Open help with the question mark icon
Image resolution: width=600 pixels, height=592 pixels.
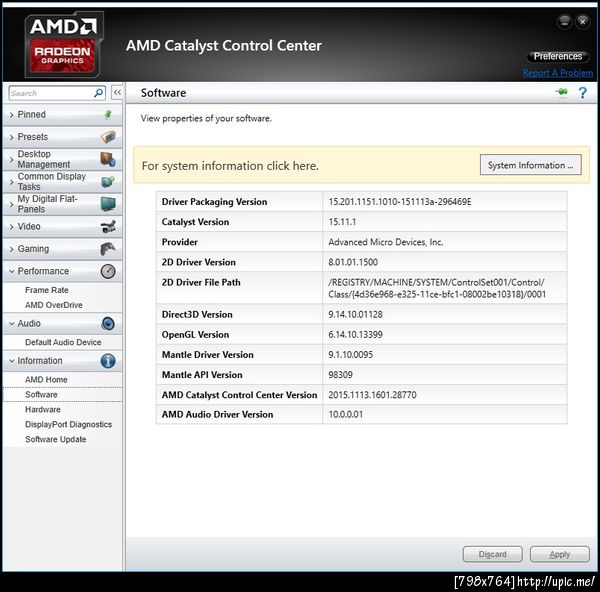pyautogui.click(x=582, y=93)
